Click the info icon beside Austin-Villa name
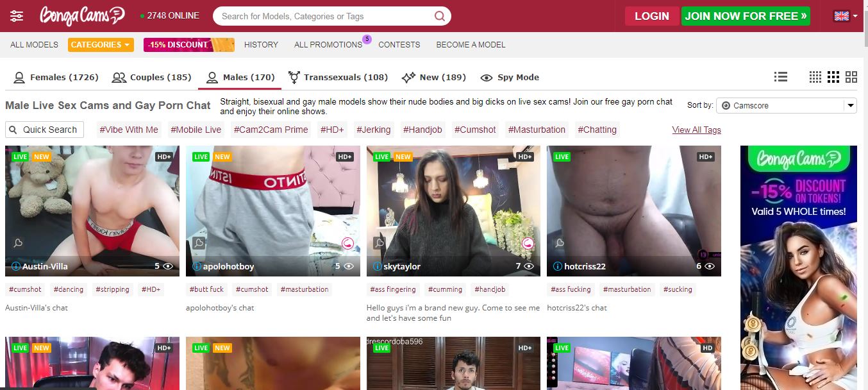This screenshot has width=868, height=390. point(16,266)
